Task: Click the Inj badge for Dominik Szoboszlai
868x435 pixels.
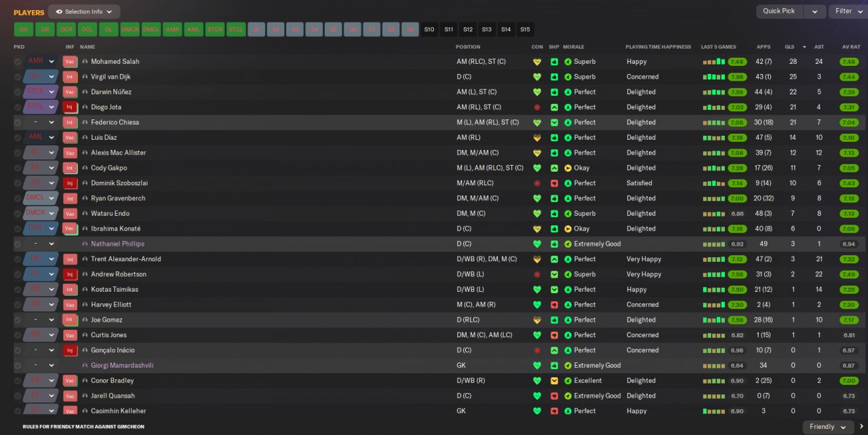Action: (69, 183)
